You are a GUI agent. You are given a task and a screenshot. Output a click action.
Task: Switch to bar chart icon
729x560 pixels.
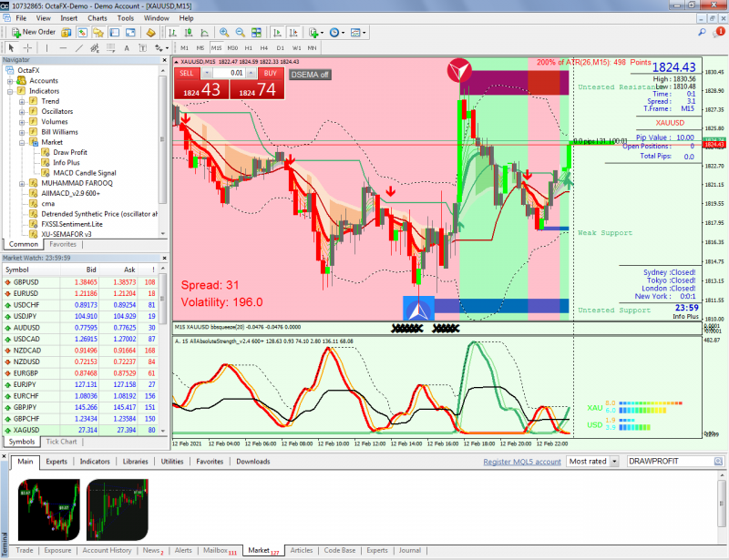[x=172, y=32]
